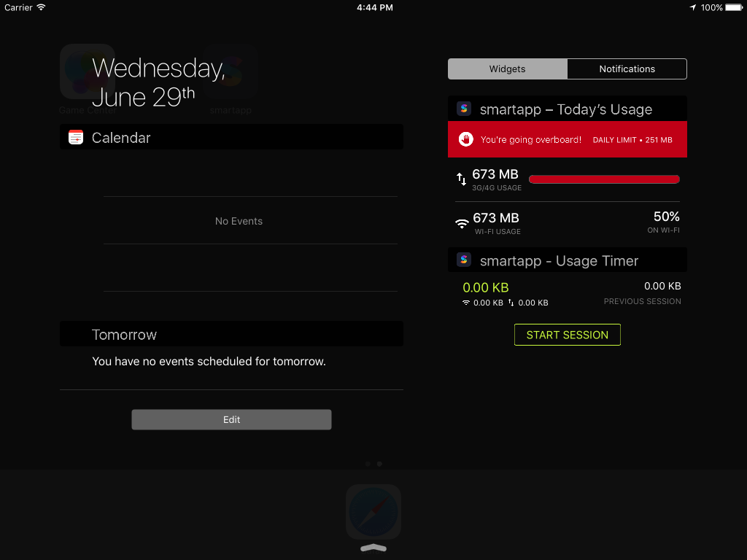The height and width of the screenshot is (560, 747).
Task: Tap the Wi-Fi usage icon
Action: click(462, 224)
